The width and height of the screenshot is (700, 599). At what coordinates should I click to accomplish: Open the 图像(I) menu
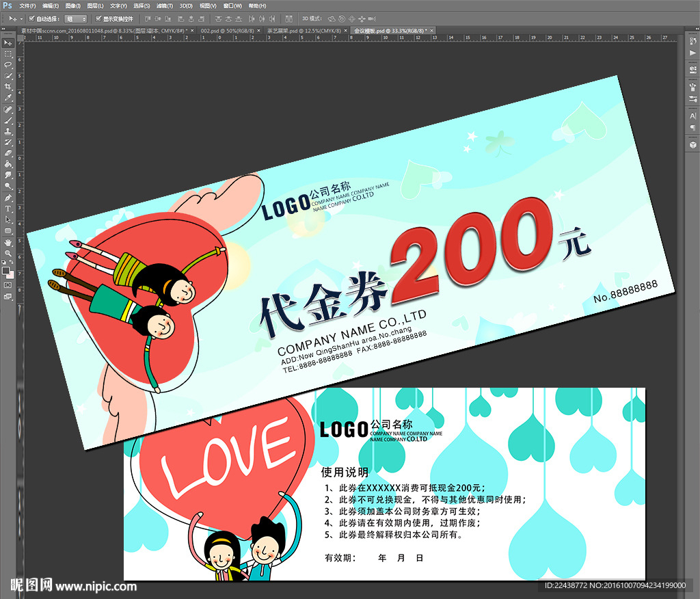pos(72,5)
